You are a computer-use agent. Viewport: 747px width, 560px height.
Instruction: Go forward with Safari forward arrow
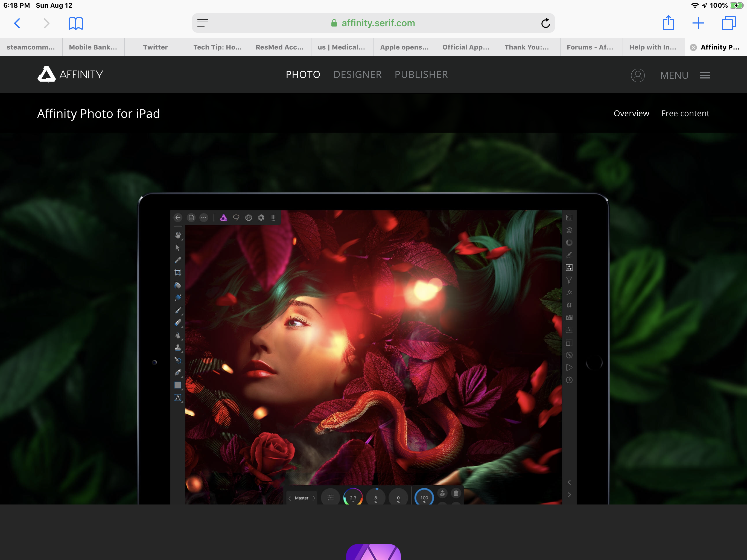(x=46, y=23)
